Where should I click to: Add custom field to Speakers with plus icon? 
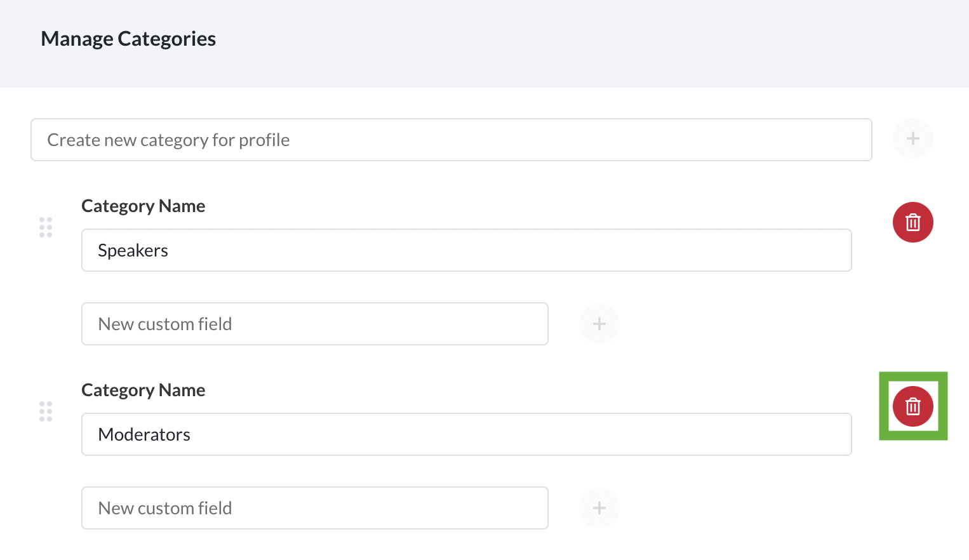point(599,324)
